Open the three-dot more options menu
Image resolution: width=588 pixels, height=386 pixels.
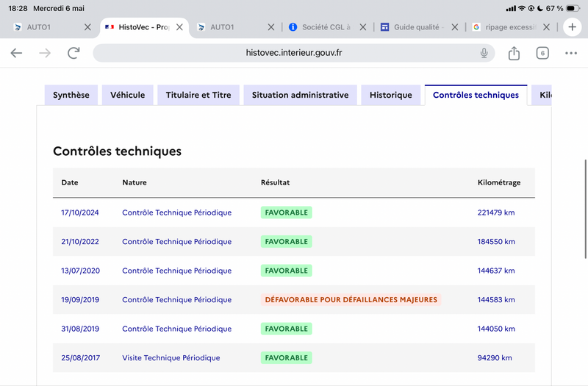coord(571,53)
